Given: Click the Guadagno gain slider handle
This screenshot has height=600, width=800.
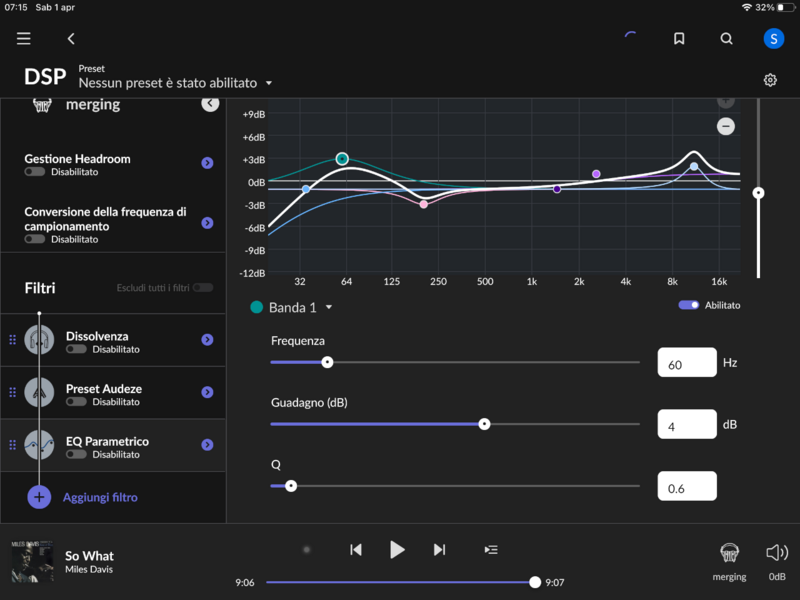Looking at the screenshot, I should pyautogui.click(x=484, y=424).
